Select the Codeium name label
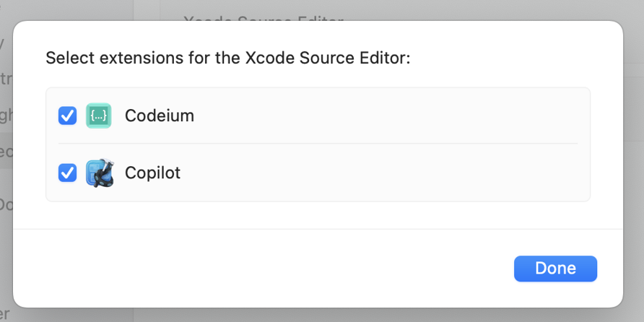Viewport: 644px width, 322px height. click(x=159, y=116)
